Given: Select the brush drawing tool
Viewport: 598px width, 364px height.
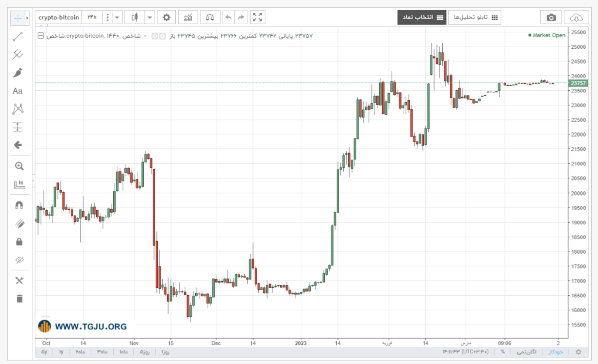Looking at the screenshot, I should coord(18,73).
